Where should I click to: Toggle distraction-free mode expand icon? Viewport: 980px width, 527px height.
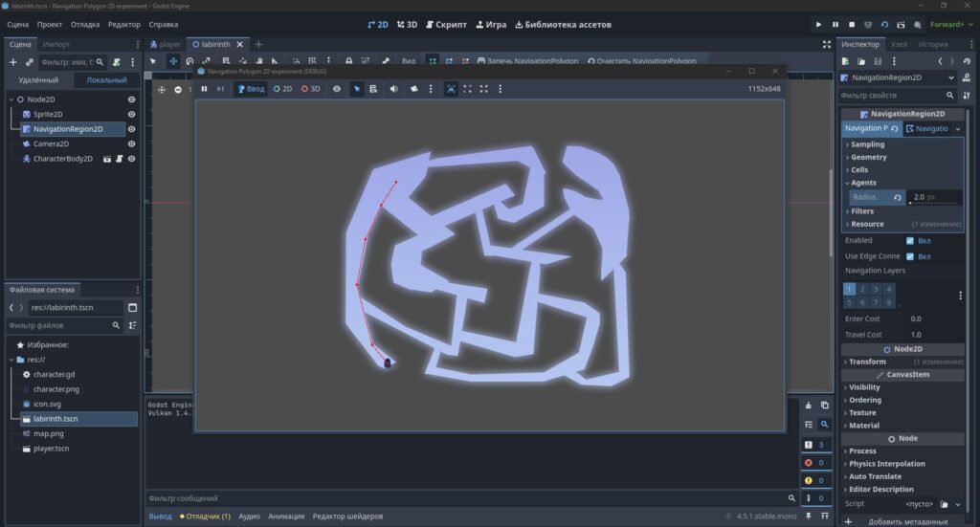point(826,44)
